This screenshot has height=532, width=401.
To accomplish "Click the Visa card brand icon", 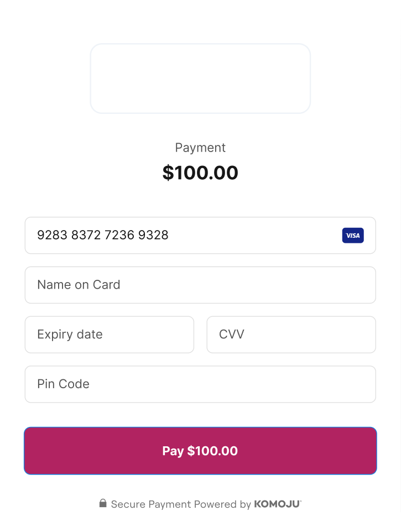I will pos(353,236).
